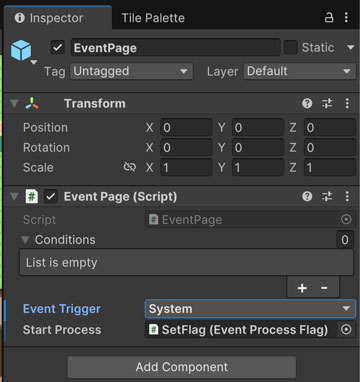Screen dimensions: 360x382
Task: Click Position X value field
Action: pyautogui.click(x=186, y=128)
